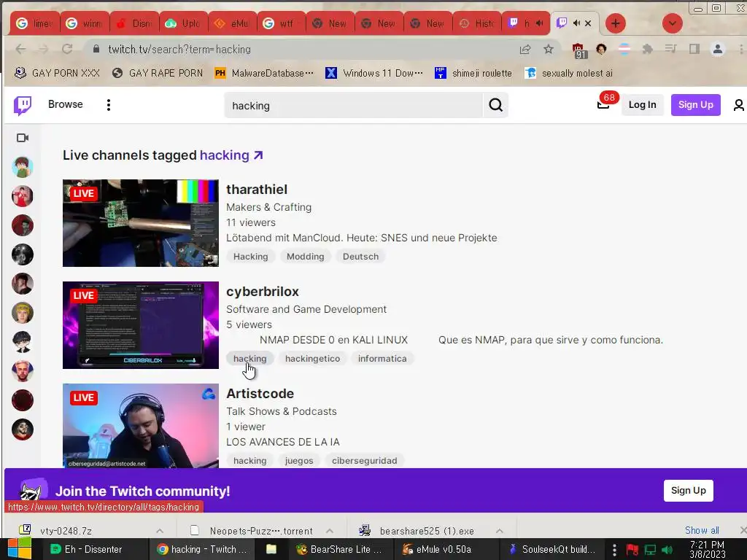The width and height of the screenshot is (747, 560).
Task: Click the Chrome profile avatar icon
Action: tap(718, 49)
